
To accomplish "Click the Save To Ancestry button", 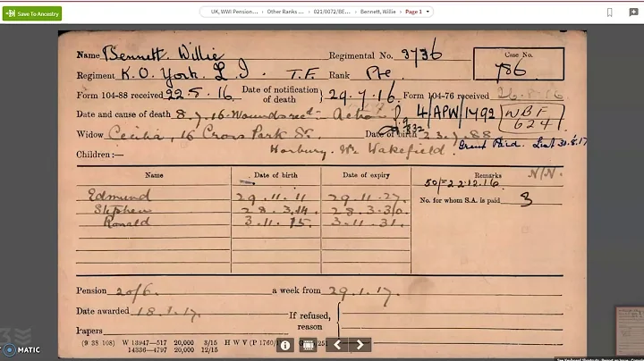I will point(32,13).
